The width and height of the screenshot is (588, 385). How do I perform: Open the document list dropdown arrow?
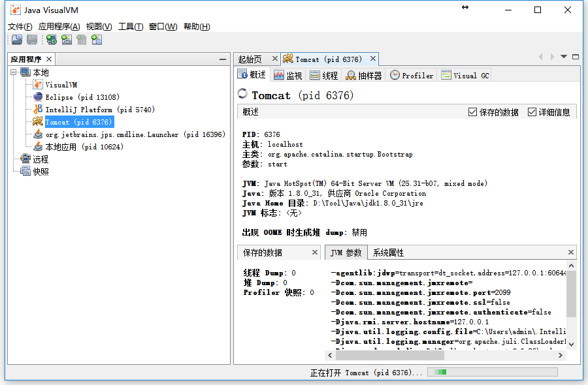(x=564, y=57)
